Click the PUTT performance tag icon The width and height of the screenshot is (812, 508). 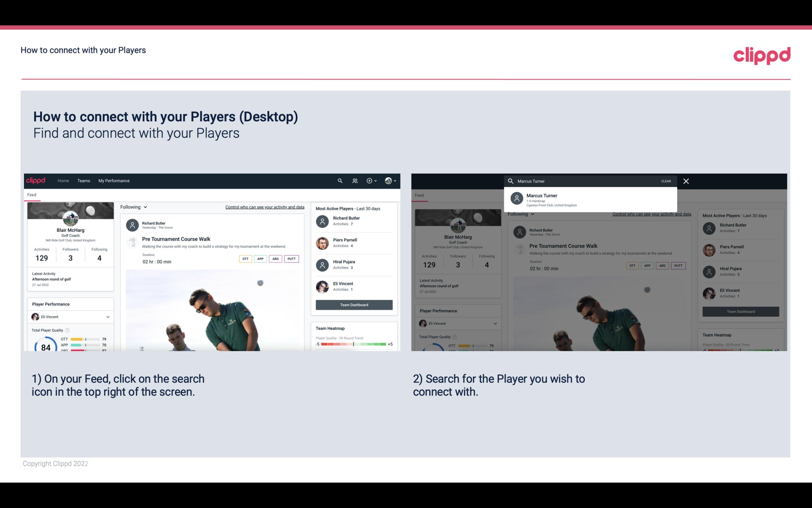pyautogui.click(x=291, y=258)
